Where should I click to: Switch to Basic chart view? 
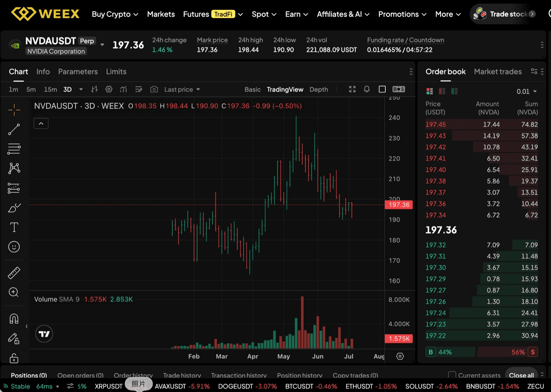point(252,89)
